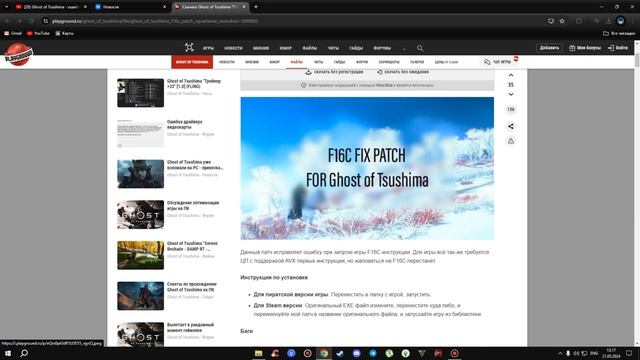The width and height of the screenshot is (640, 360).
Task: Click the share icon beside the article
Action: 511,127
